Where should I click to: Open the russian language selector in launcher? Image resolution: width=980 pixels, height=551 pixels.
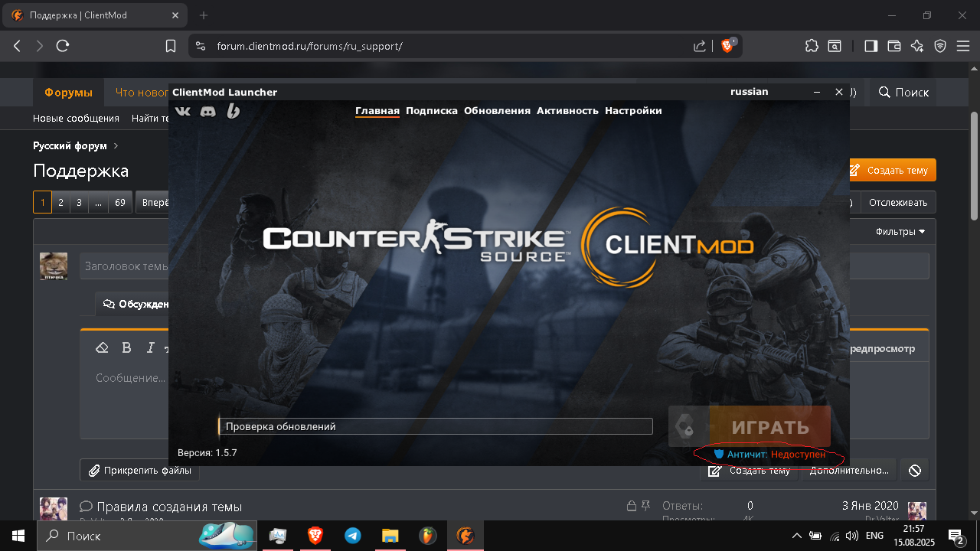(x=749, y=92)
